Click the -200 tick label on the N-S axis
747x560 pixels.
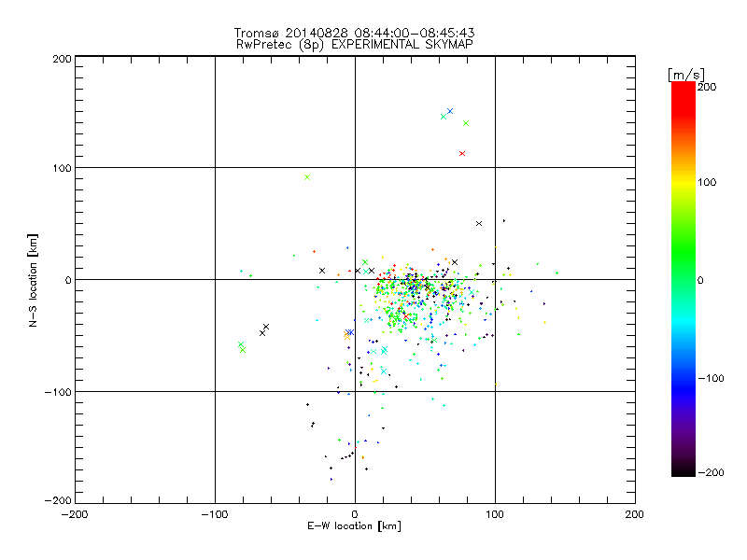58,500
